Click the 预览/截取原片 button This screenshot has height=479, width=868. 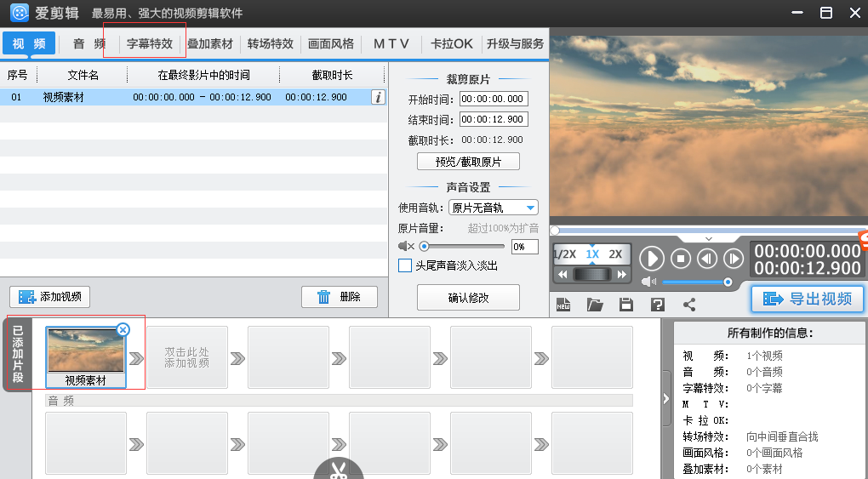coord(468,162)
